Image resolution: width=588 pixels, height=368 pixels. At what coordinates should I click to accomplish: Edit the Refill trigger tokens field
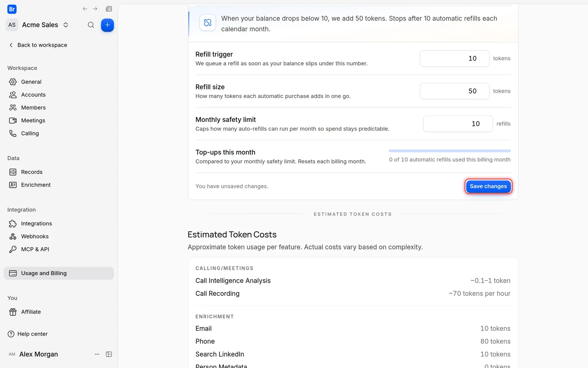[x=455, y=59]
